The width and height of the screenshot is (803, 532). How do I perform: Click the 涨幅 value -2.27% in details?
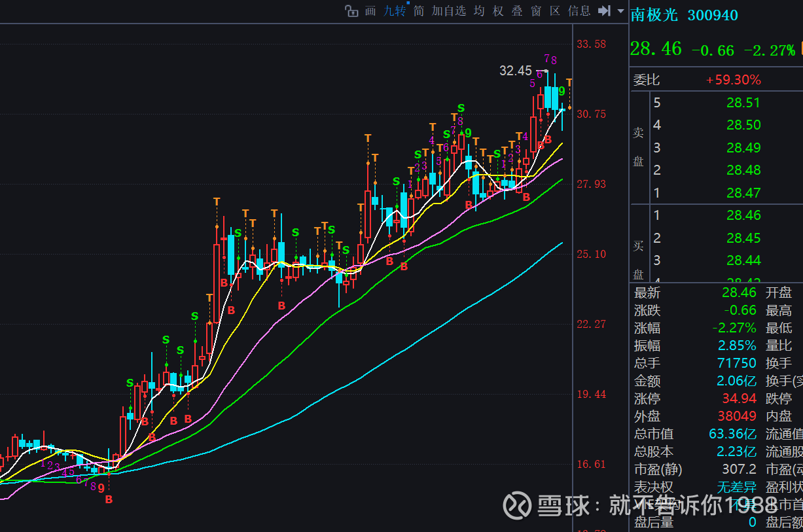click(x=734, y=328)
